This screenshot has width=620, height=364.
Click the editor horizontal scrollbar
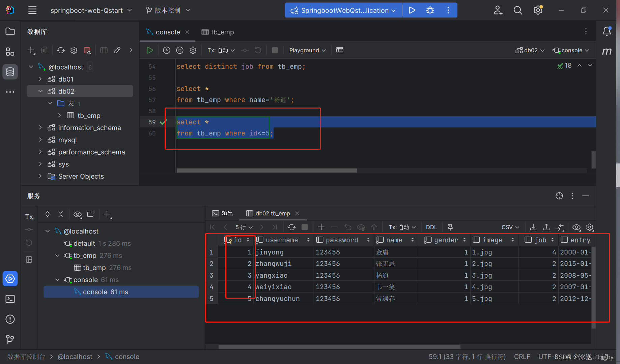pos(266,171)
